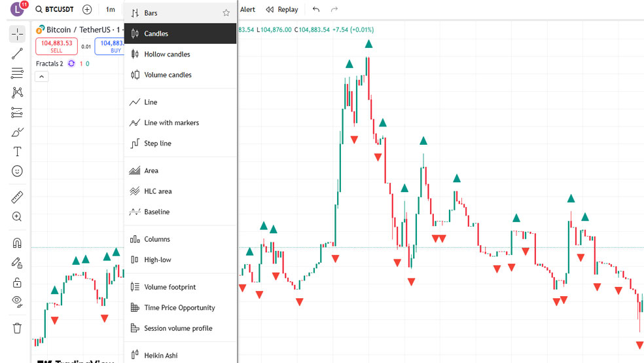This screenshot has width=644, height=363.
Task: Click the 0.01 spread value
Action: tap(86, 47)
